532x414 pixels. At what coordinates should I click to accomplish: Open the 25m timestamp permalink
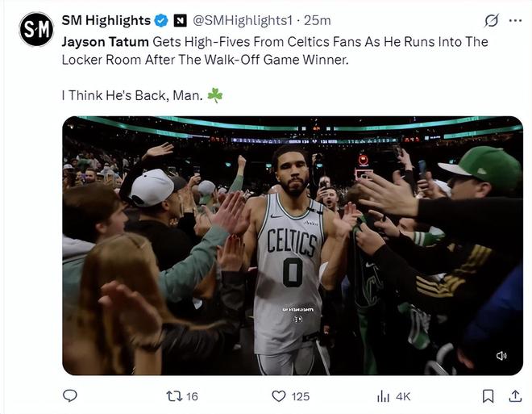coord(318,21)
